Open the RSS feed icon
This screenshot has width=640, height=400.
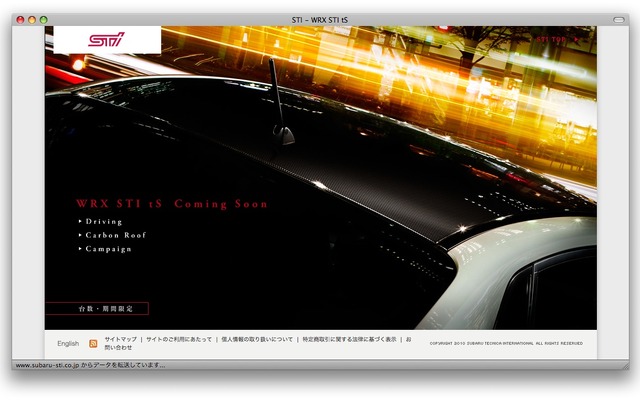coord(93,344)
